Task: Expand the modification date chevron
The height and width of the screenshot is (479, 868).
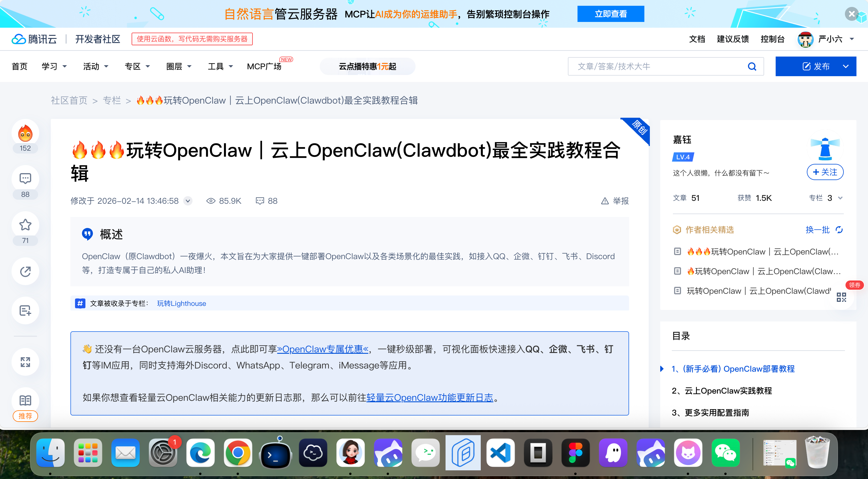Action: (x=188, y=201)
